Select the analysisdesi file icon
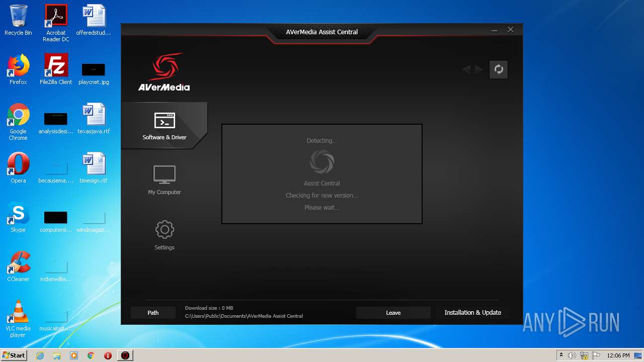644x362 pixels. (56, 122)
